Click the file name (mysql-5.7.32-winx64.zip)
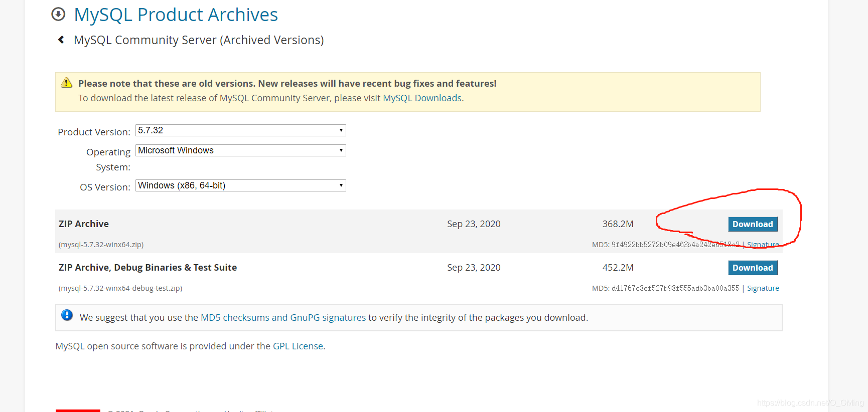The image size is (868, 412). pyautogui.click(x=101, y=245)
